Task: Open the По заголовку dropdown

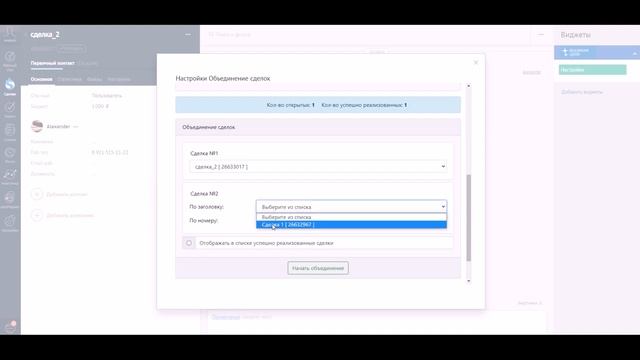Action: (351, 207)
